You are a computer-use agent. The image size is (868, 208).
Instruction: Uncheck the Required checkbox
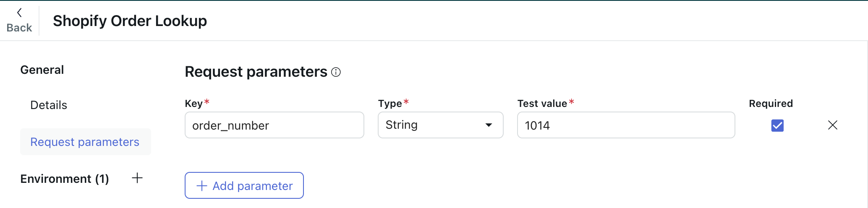777,125
